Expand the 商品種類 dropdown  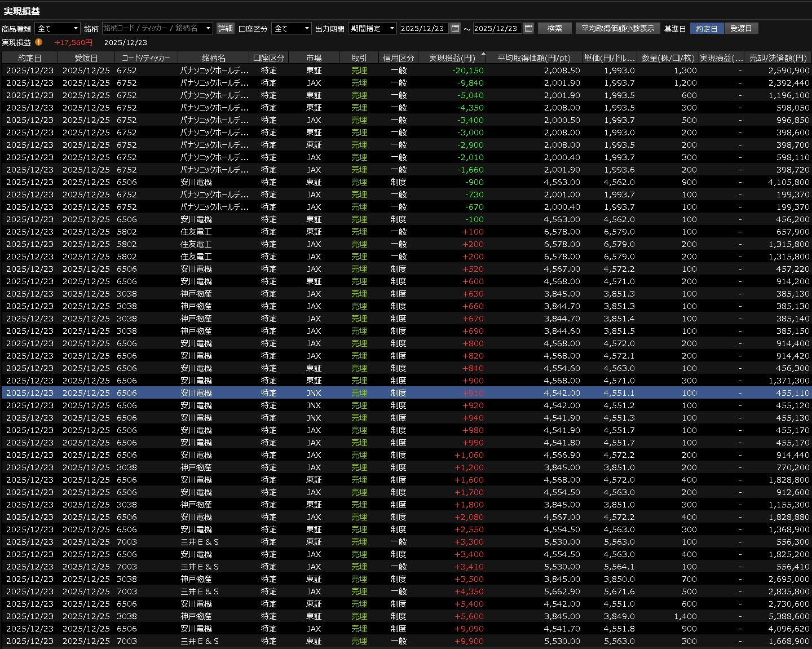coord(58,28)
